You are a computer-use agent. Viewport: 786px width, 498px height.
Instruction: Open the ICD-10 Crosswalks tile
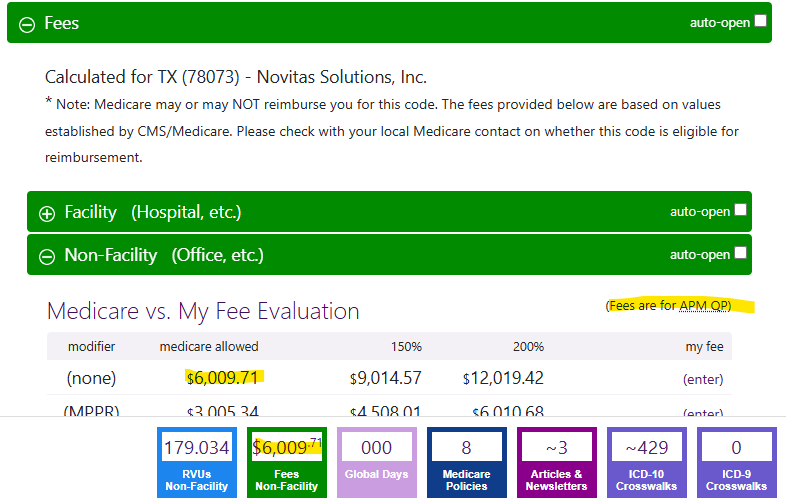click(x=647, y=461)
